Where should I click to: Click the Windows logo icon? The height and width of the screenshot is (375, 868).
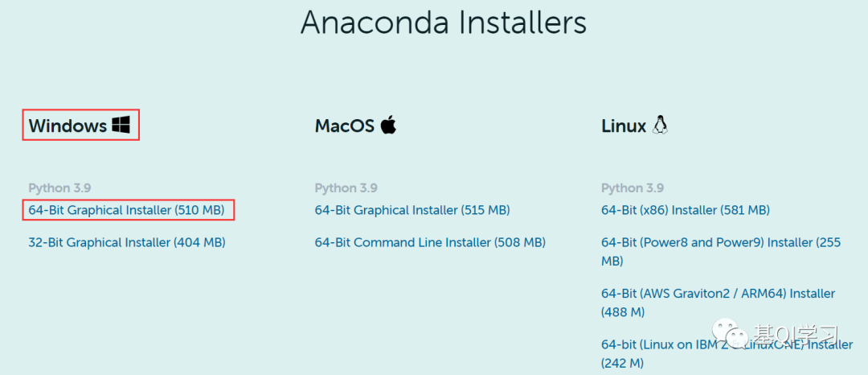[121, 126]
